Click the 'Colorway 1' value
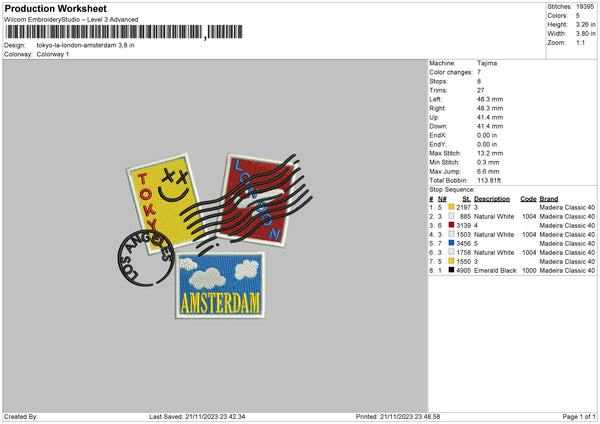This screenshot has height=424, width=600. [53, 54]
